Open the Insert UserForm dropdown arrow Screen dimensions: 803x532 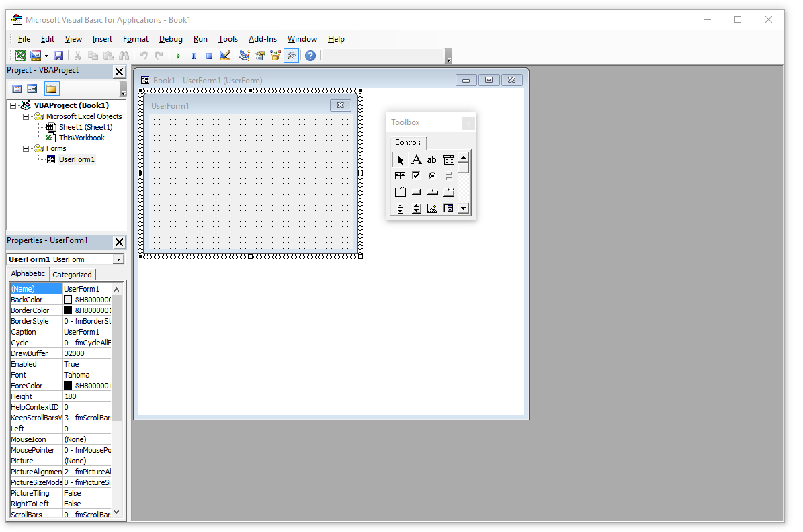[46, 56]
